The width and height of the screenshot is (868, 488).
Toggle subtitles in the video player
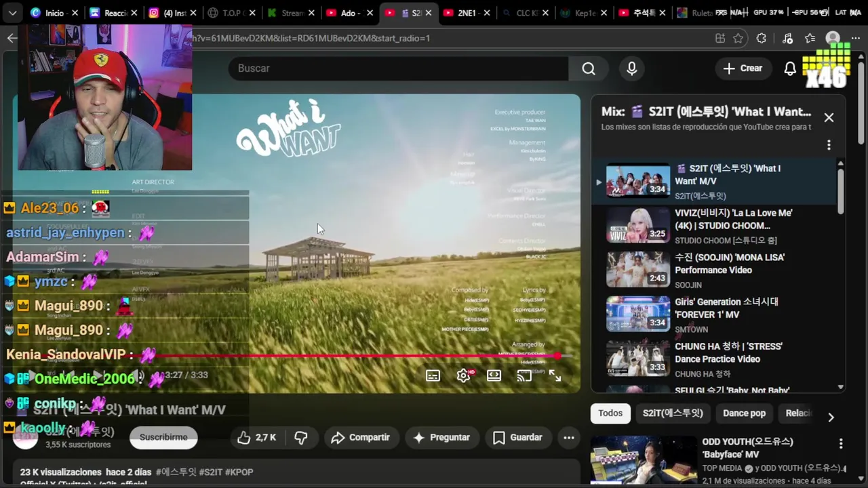click(x=433, y=375)
